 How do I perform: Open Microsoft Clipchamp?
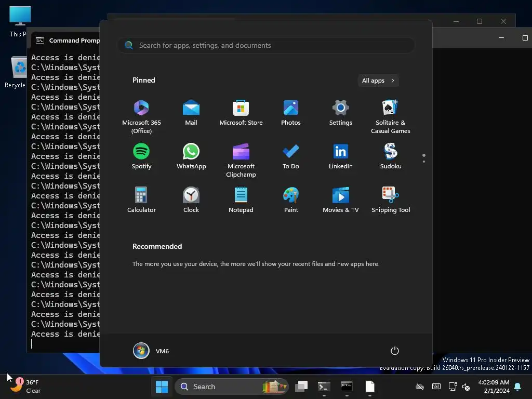(x=241, y=160)
